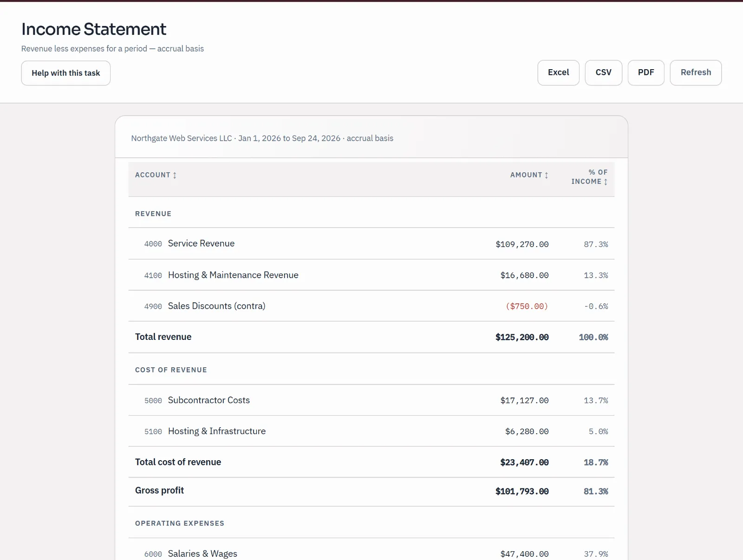The height and width of the screenshot is (560, 743).
Task: Click Total revenue $125,200.00 value
Action: (522, 337)
